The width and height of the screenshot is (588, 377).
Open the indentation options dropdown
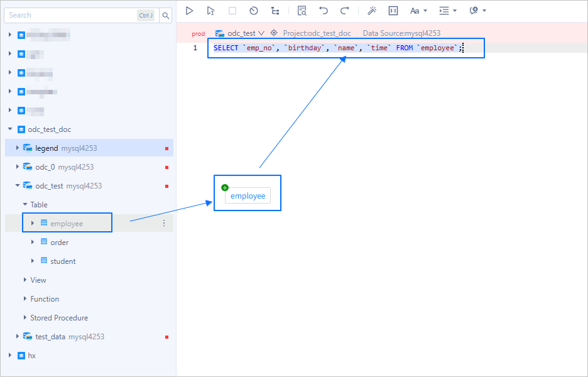[447, 10]
